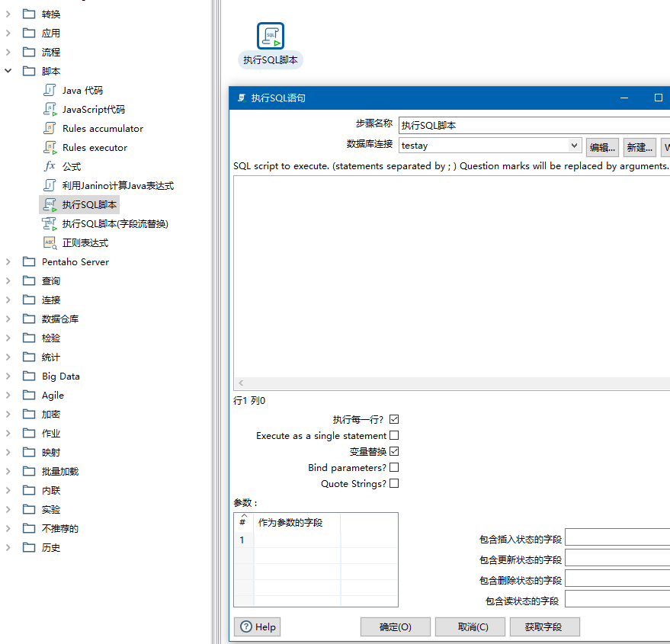Expand the 统计 category
Image resolution: width=670 pixels, height=644 pixels.
click(x=8, y=357)
